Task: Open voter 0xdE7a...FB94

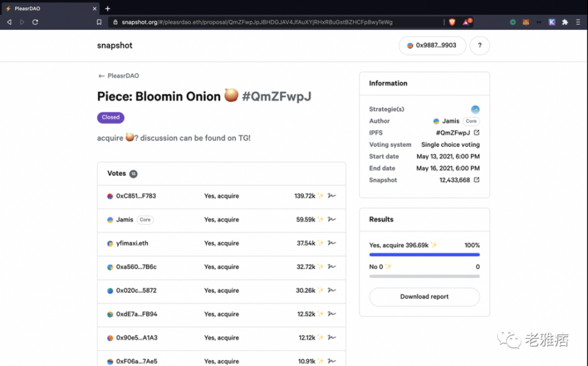Action: [132, 314]
